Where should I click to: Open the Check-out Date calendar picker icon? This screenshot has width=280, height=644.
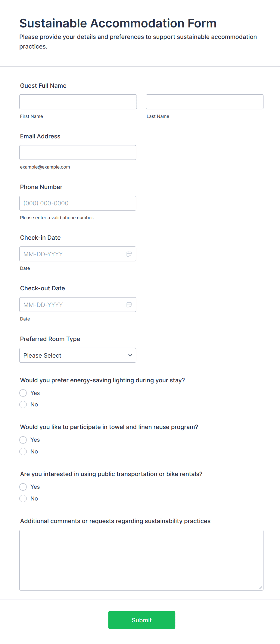[x=129, y=305]
